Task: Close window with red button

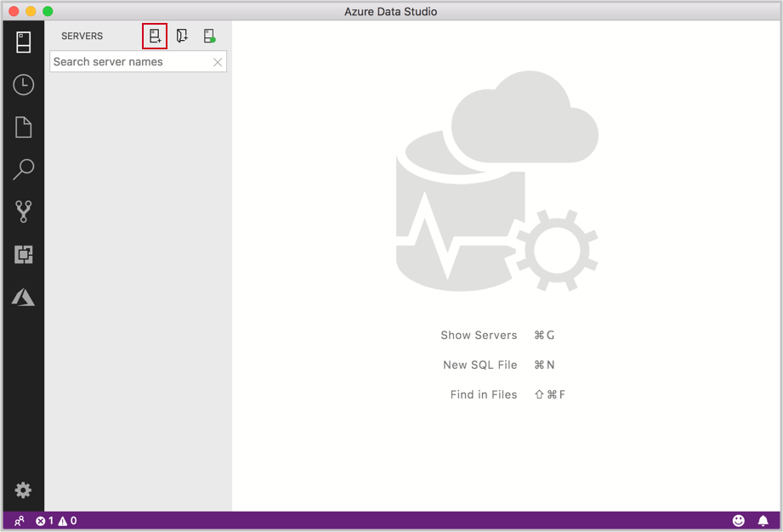Action: (x=14, y=11)
